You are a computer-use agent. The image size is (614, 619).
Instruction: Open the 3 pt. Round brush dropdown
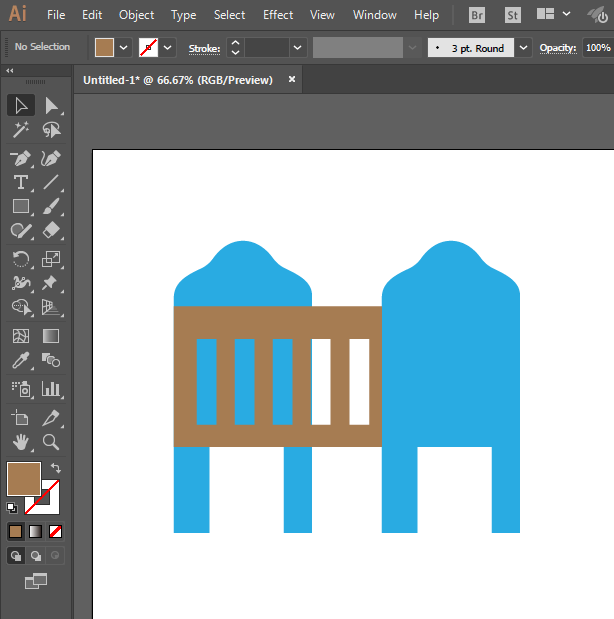[x=525, y=48]
